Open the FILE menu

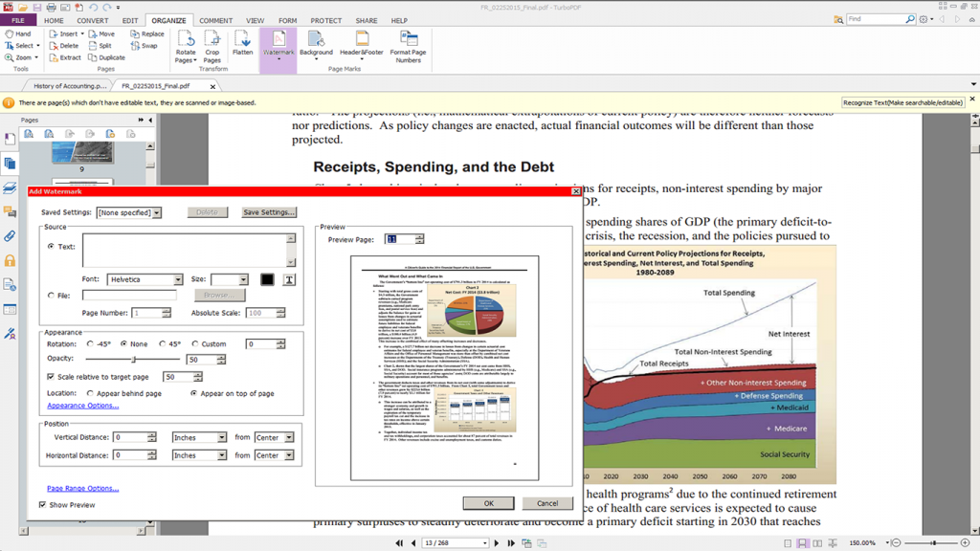click(18, 21)
